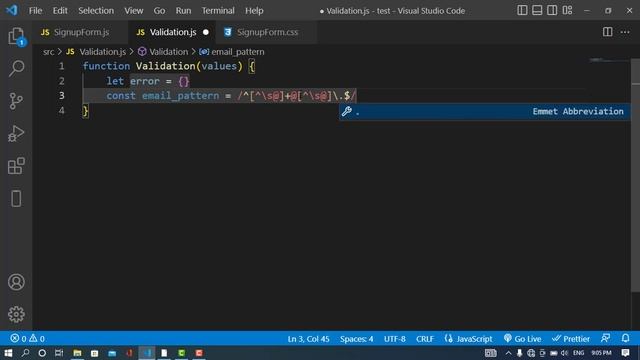Click the Validation.js breadcrumb
Viewport: 640px width, 360px height.
(102, 52)
